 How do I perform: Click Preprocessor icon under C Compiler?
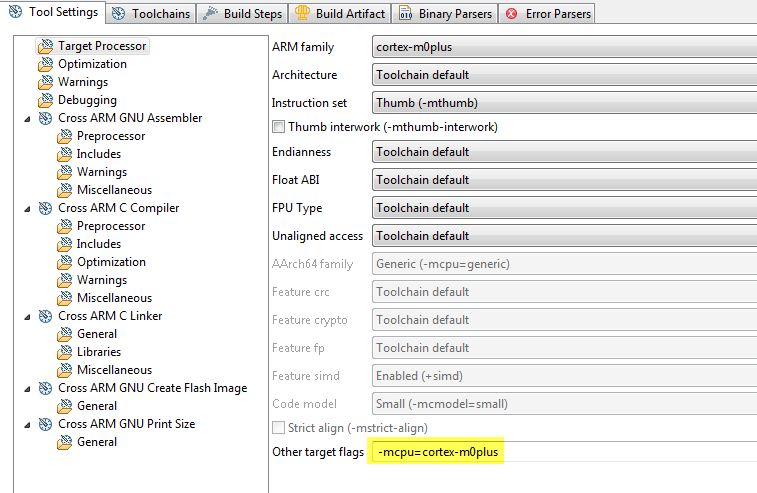pyautogui.click(x=65, y=226)
